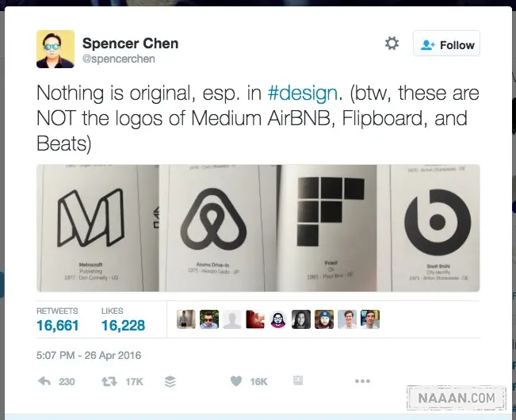This screenshot has width=516, height=420.
Task: Open the gear settings icon
Action: pos(392,44)
